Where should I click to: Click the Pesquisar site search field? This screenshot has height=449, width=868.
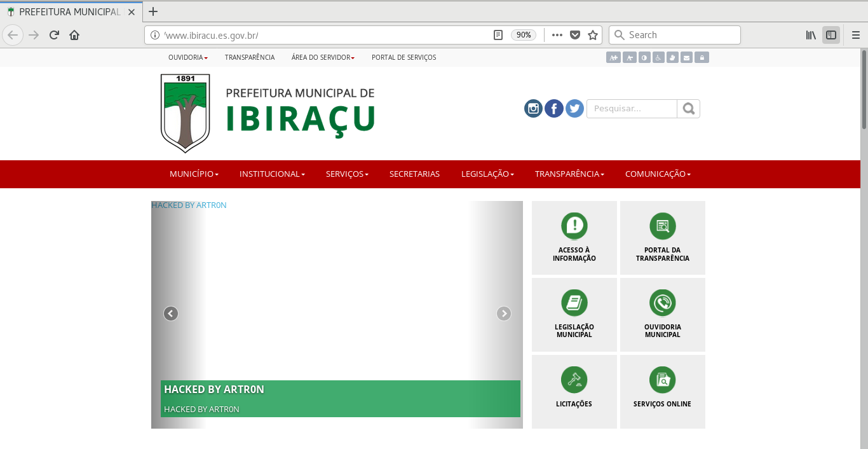632,109
